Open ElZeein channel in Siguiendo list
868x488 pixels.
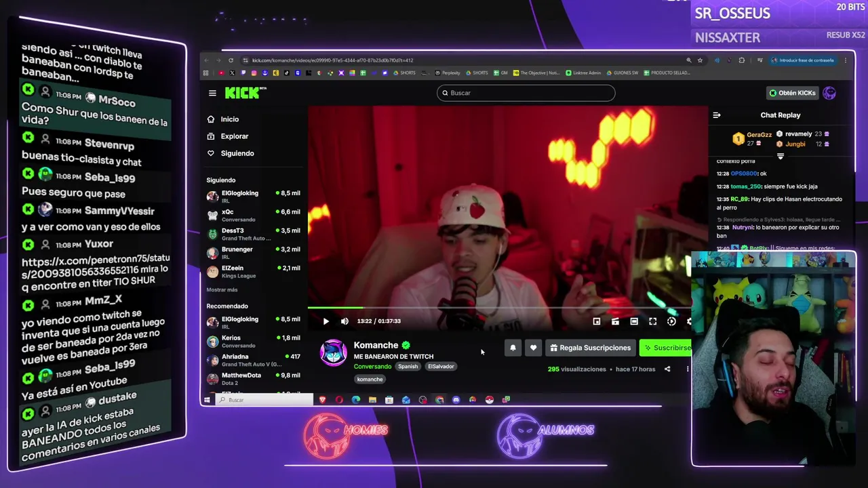click(254, 271)
